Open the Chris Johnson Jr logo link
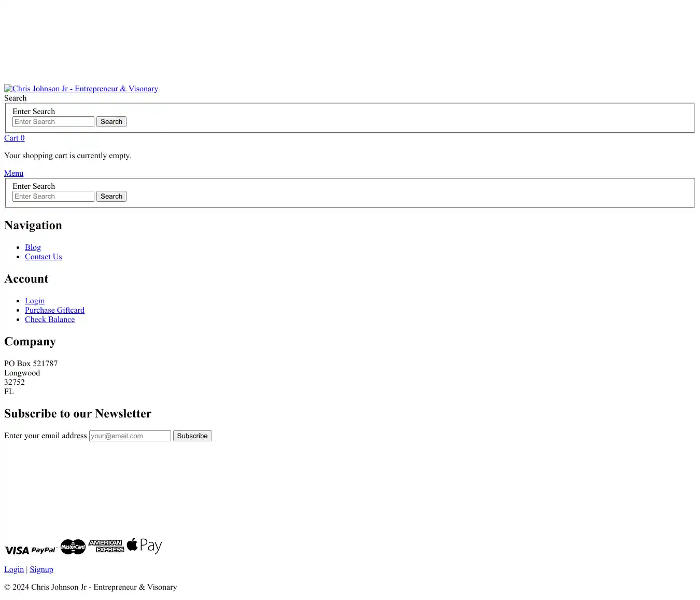The width and height of the screenshot is (700, 600). pyautogui.click(x=81, y=89)
